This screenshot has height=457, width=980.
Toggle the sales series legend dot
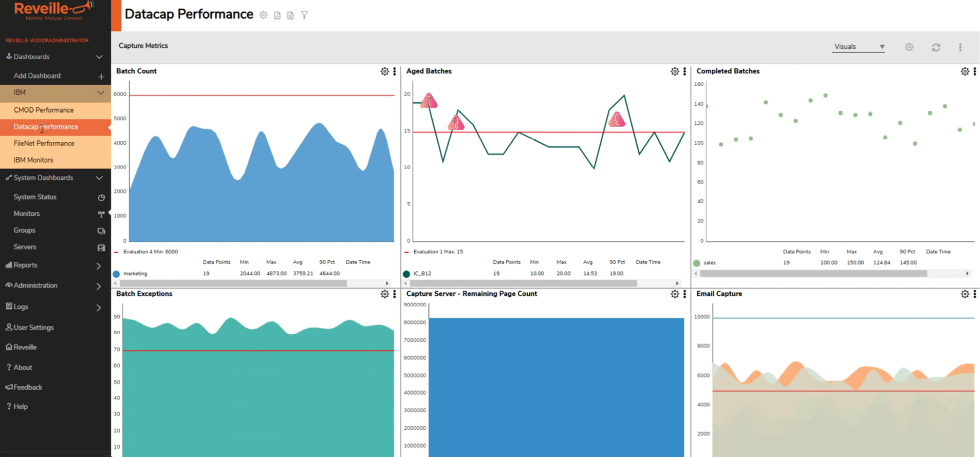coord(697,263)
